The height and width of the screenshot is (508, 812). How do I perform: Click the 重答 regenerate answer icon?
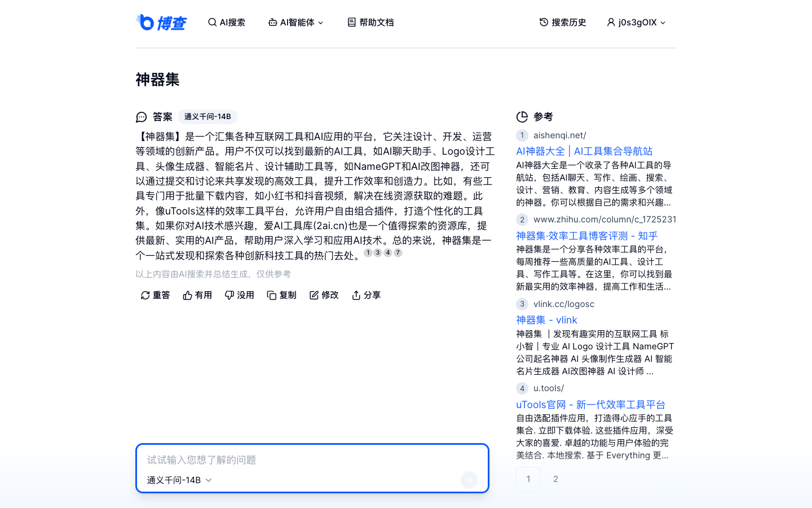145,295
